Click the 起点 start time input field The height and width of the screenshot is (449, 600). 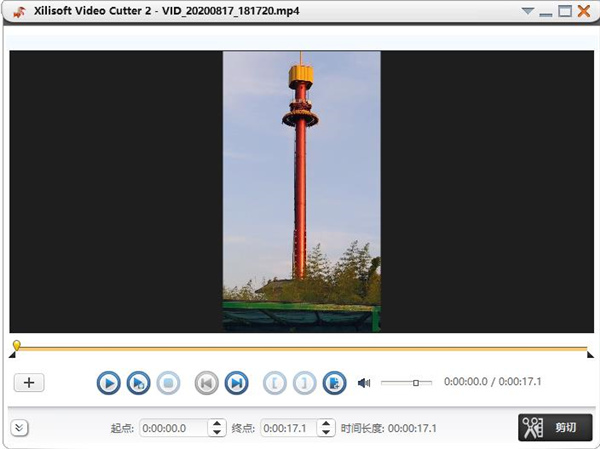click(x=174, y=428)
